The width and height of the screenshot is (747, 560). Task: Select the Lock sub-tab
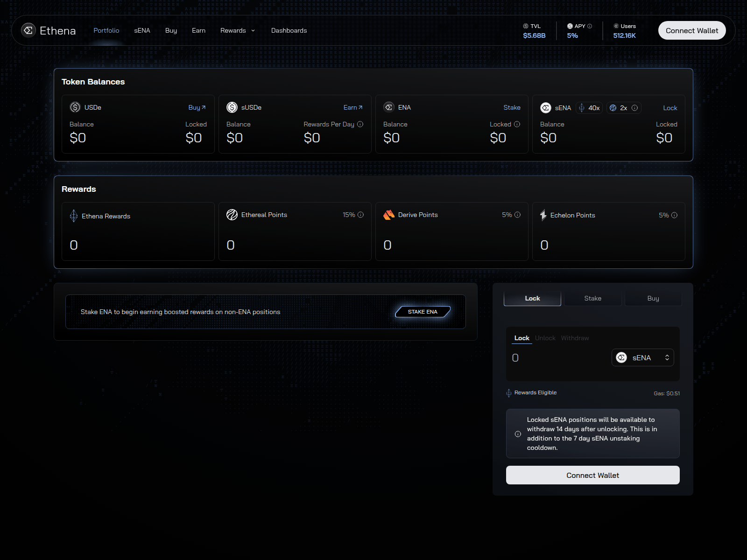[522, 338]
